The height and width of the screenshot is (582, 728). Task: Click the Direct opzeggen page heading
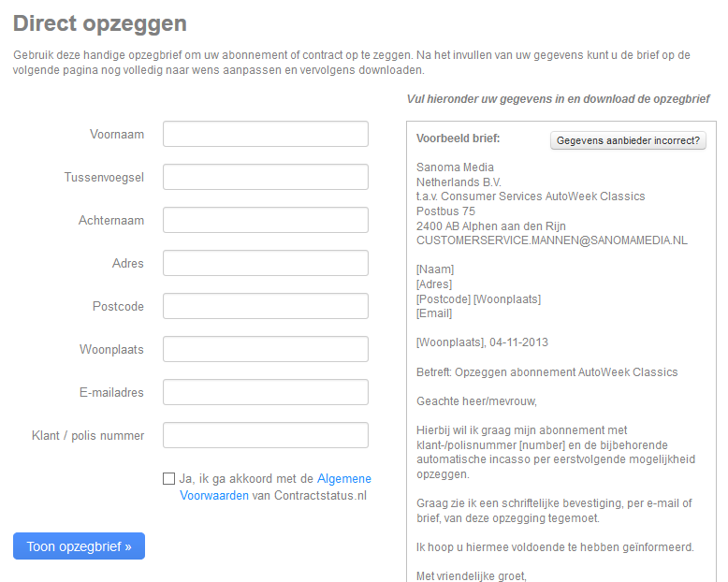[x=100, y=23]
